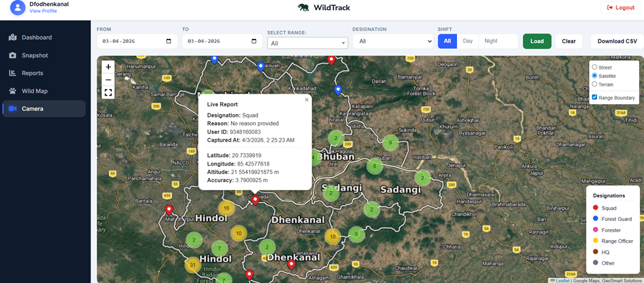The width and height of the screenshot is (644, 283).
Task: Click the WildTrack elephant logo
Action: pos(304,7)
